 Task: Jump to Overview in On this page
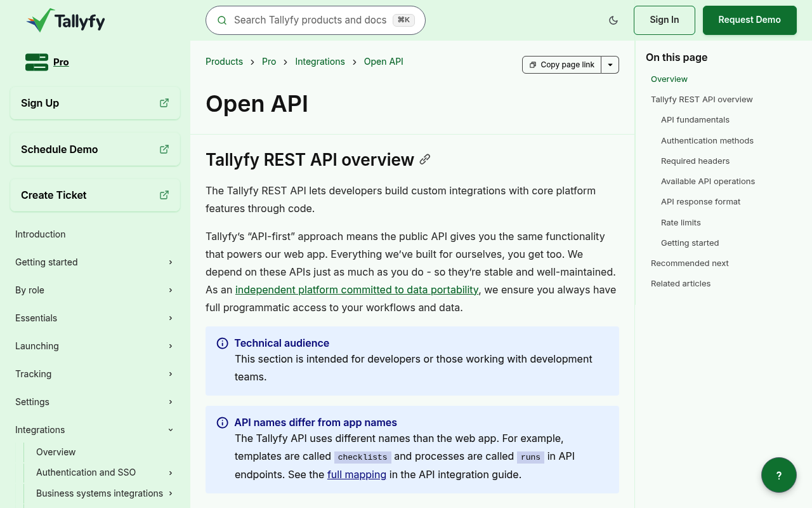click(669, 79)
